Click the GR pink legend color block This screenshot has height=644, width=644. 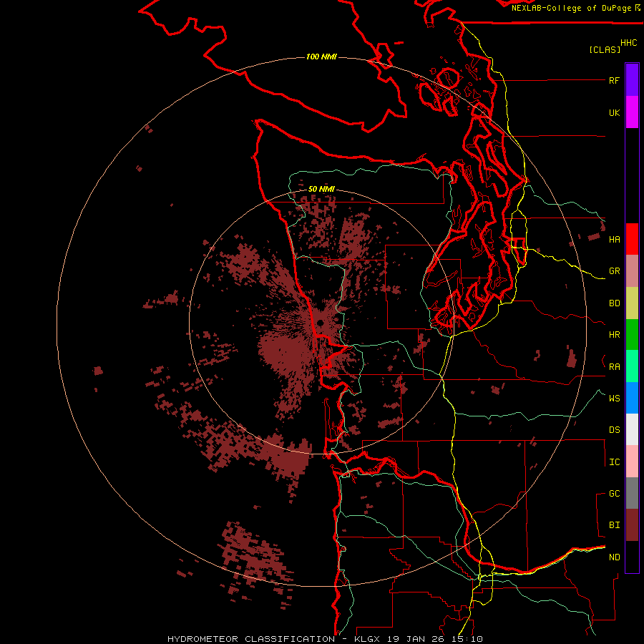[x=632, y=271]
